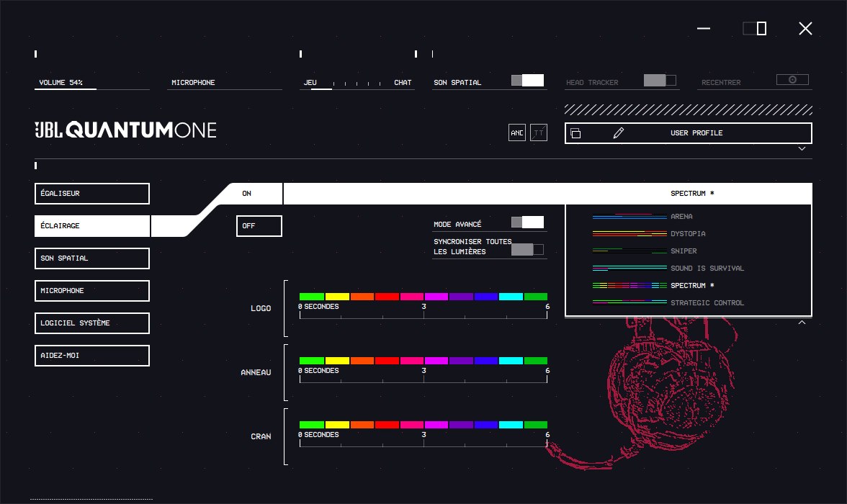
Task: Click the pencil edit profile icon
Action: point(619,133)
